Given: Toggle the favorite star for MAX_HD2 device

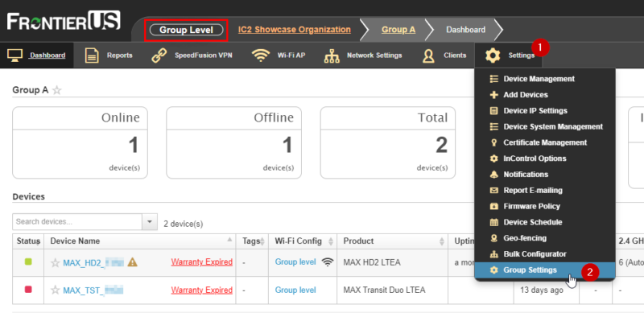Looking at the screenshot, I should (55, 262).
